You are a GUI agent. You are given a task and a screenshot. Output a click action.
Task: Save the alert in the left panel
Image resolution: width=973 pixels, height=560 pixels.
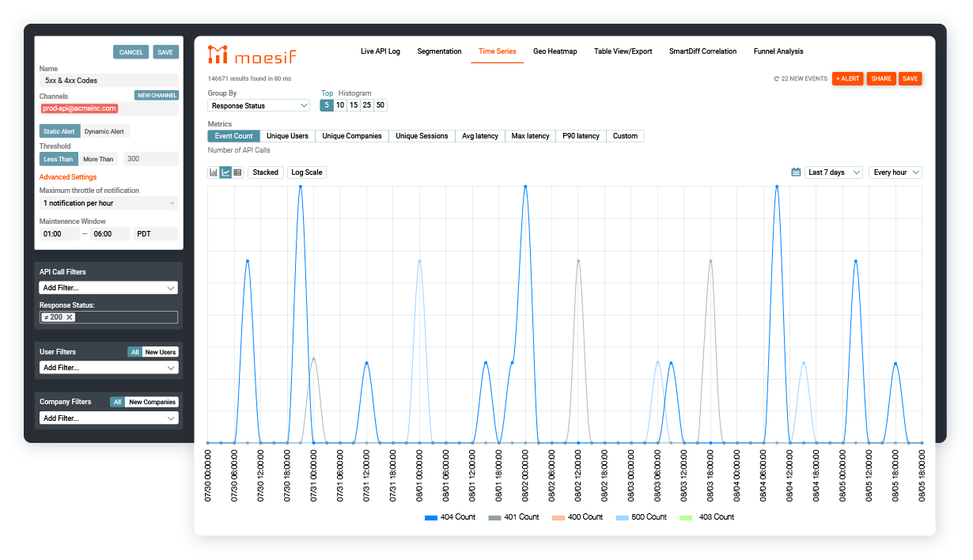[x=165, y=52]
